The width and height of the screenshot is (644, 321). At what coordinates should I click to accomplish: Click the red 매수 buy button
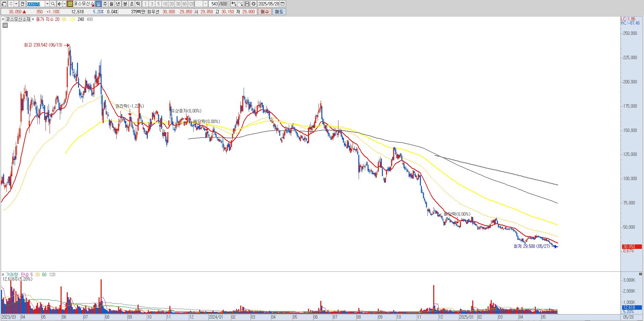[x=265, y=12]
